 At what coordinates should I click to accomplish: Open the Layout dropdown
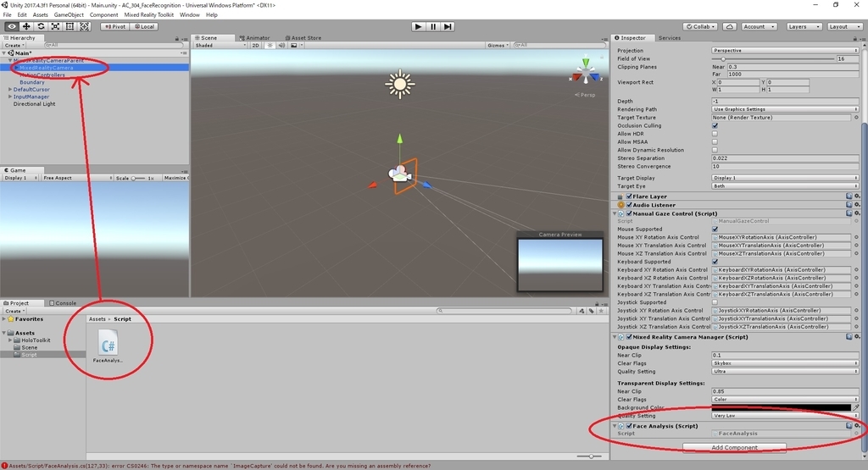point(845,26)
